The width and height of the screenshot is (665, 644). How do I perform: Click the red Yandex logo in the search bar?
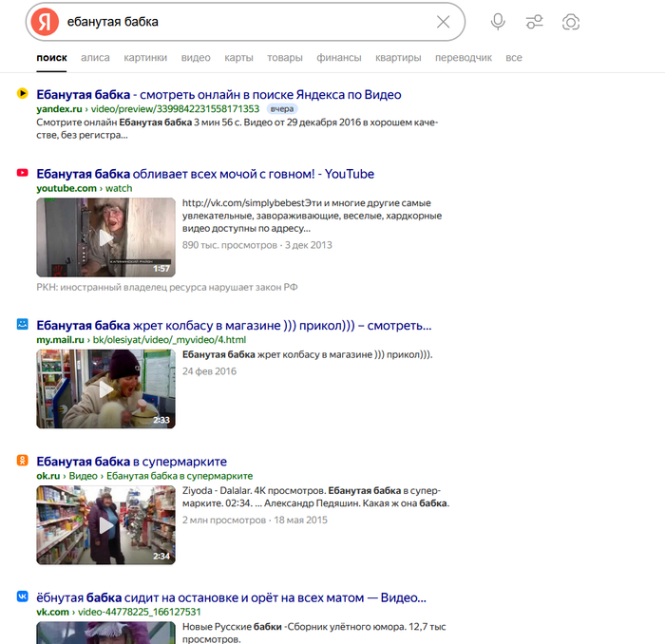coord(45,22)
